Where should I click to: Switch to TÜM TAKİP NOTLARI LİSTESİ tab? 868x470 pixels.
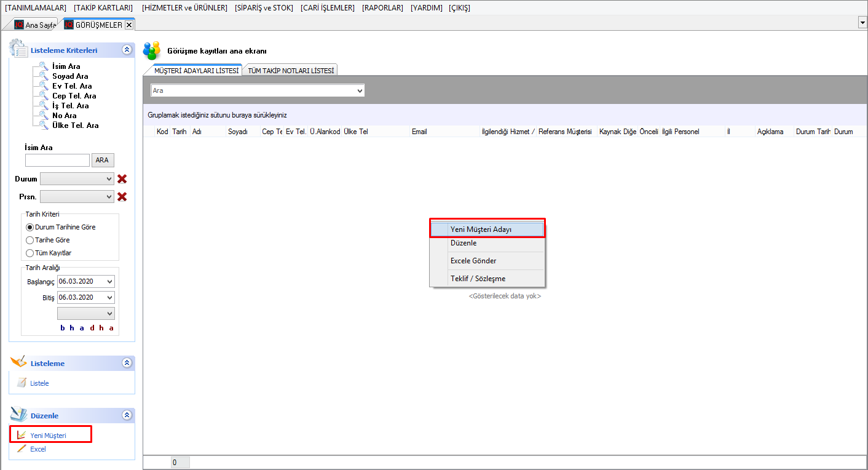[291, 71]
